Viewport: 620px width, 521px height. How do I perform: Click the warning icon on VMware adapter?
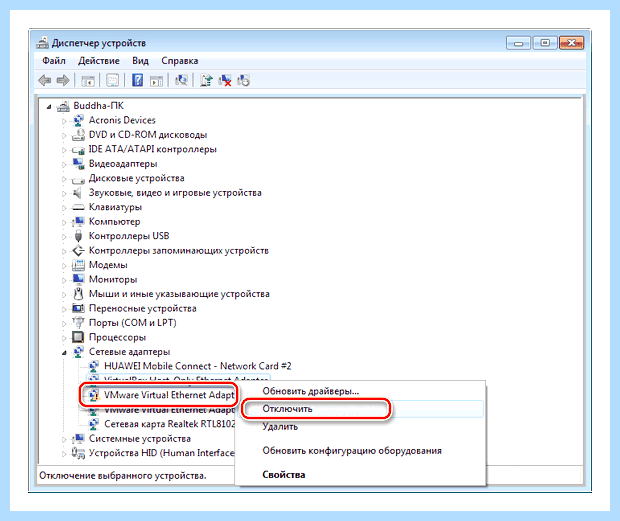click(94, 395)
